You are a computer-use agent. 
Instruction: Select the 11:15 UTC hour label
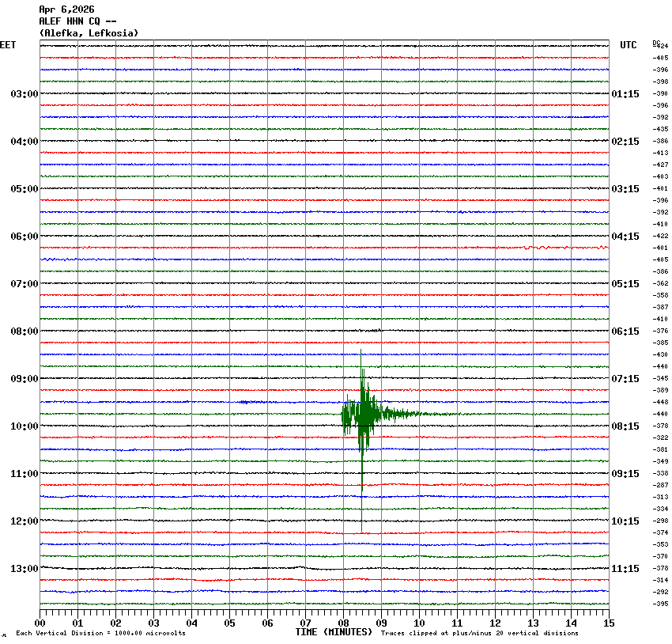[625, 569]
